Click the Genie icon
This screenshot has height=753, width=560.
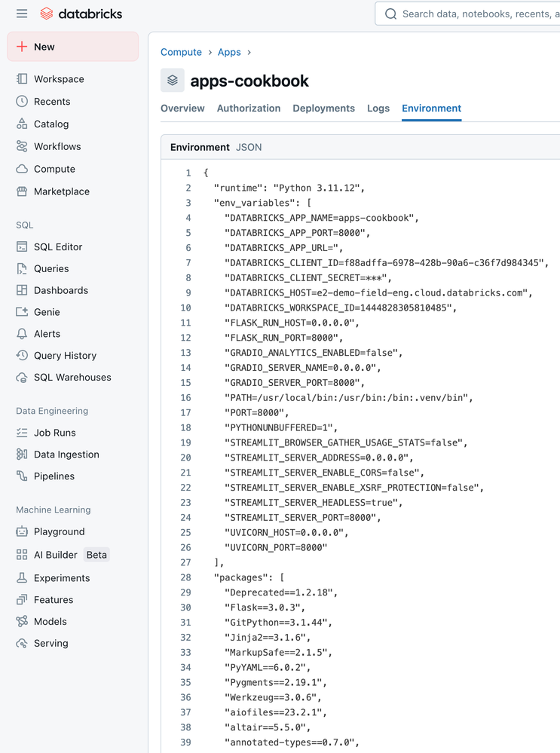[x=22, y=312]
